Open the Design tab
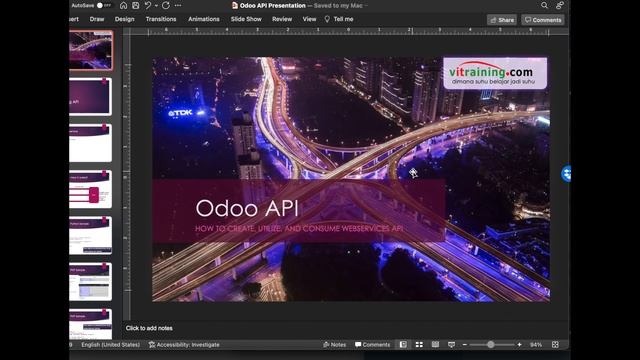Image resolution: width=640 pixels, height=360 pixels. point(124,19)
